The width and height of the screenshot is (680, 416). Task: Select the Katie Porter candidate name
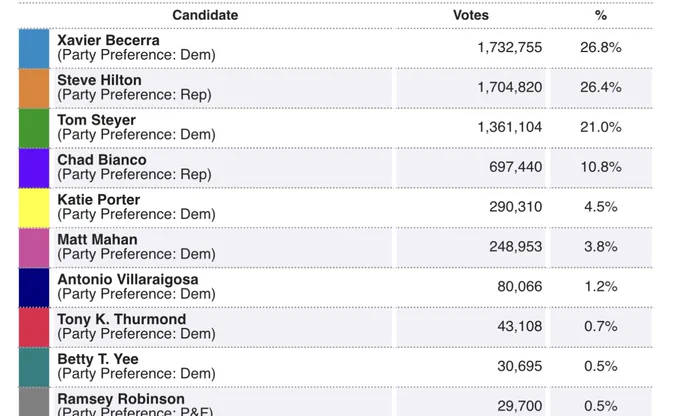pos(98,200)
